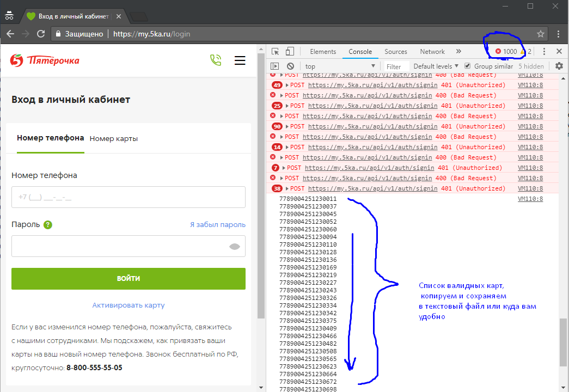Screen dimensions: 569x392
Task: Focus the phone number input field
Action: 129,197
